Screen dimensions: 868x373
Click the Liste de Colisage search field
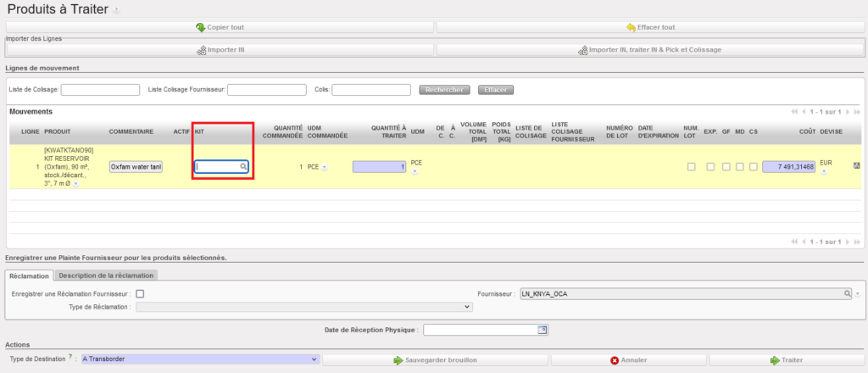click(100, 89)
